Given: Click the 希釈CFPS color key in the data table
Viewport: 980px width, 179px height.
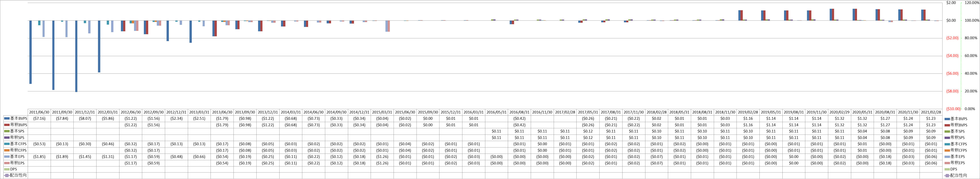Looking at the screenshot, I should click(7, 150).
